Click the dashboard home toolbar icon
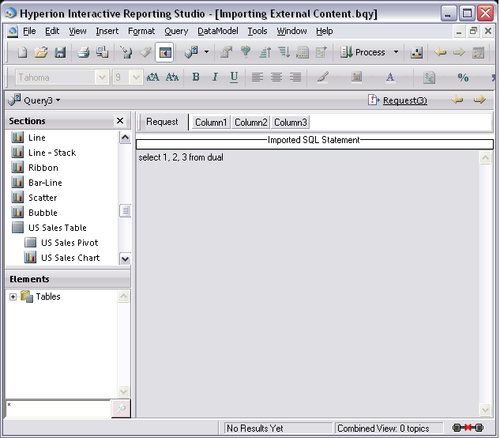Image resolution: width=500 pixels, height=438 pixels. pyautogui.click(x=417, y=52)
